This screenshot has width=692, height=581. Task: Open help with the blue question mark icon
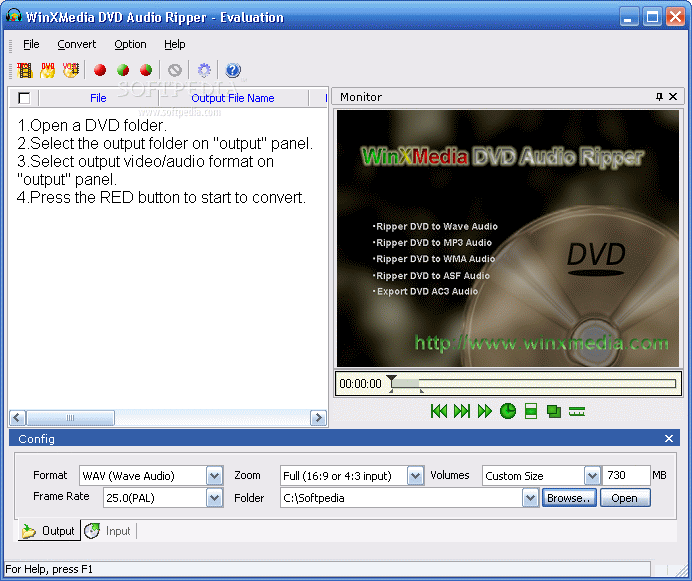tap(233, 70)
